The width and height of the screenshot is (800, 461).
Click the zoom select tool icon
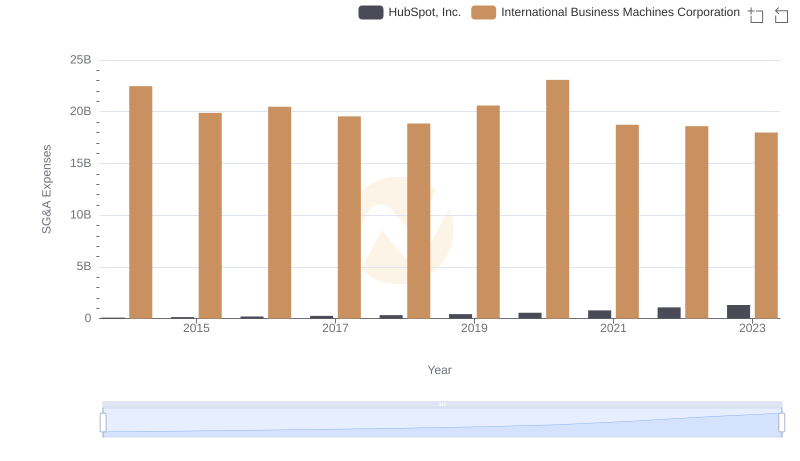click(756, 15)
